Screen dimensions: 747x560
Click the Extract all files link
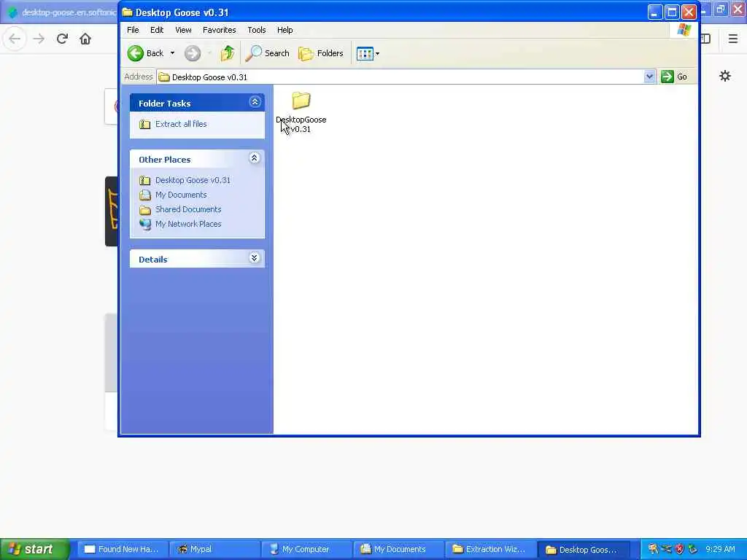coord(181,124)
